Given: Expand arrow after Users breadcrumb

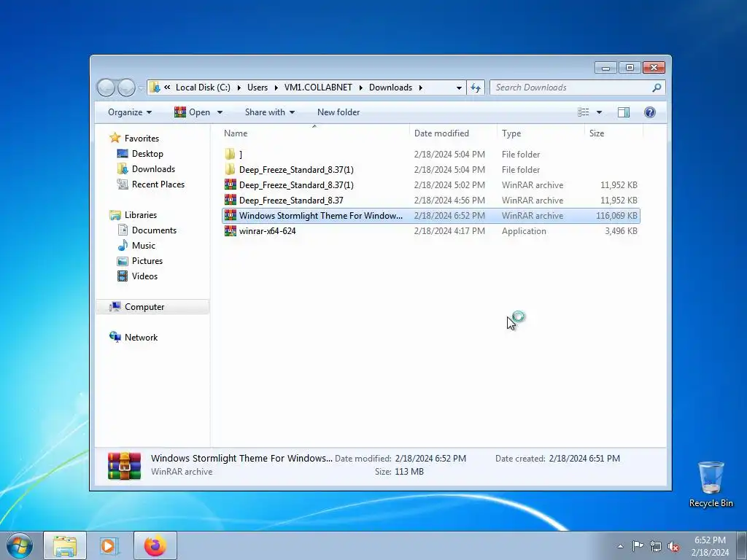Looking at the screenshot, I should 276,87.
